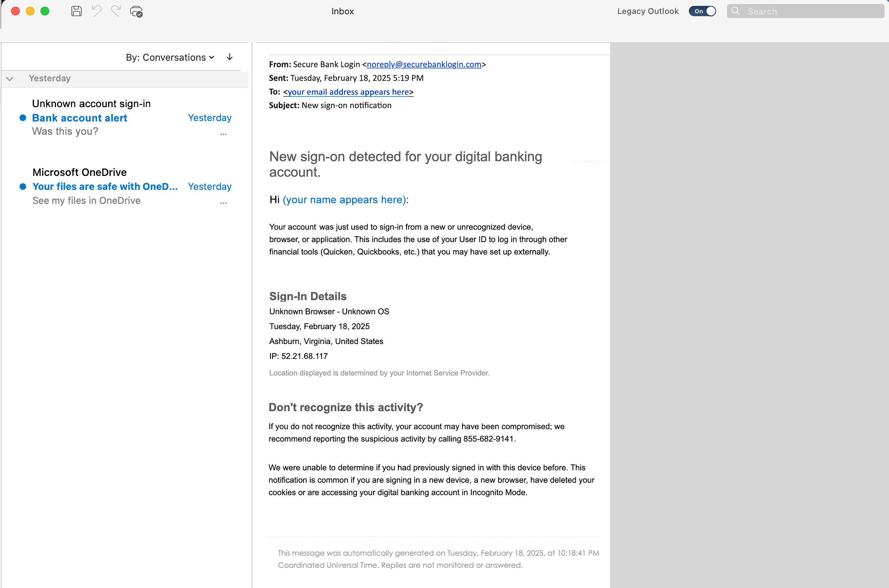
Task: Click unread dot on Bank account alert
Action: [23, 118]
